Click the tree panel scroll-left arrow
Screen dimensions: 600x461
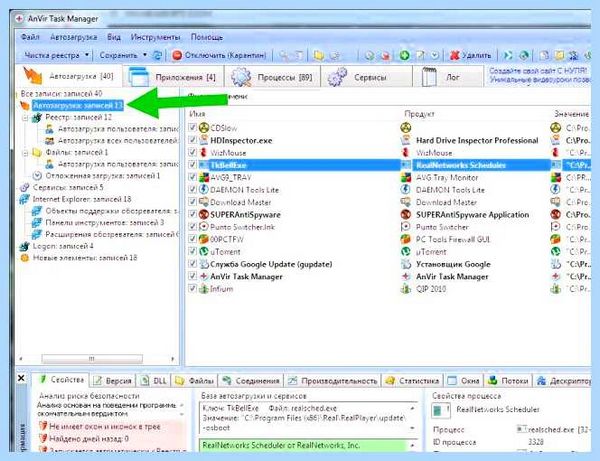coord(21,359)
